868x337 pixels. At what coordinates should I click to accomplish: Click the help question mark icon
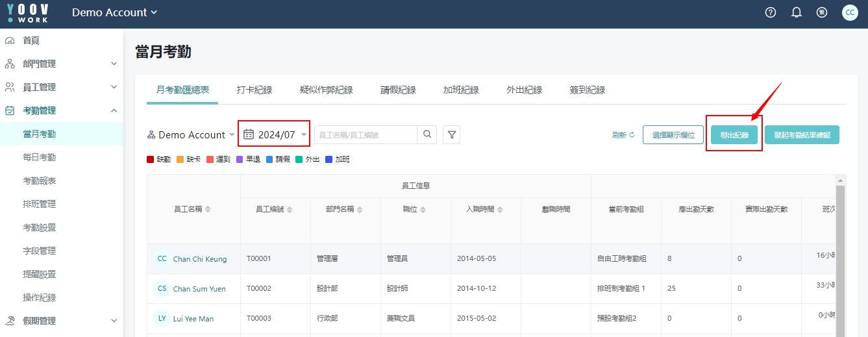click(771, 12)
